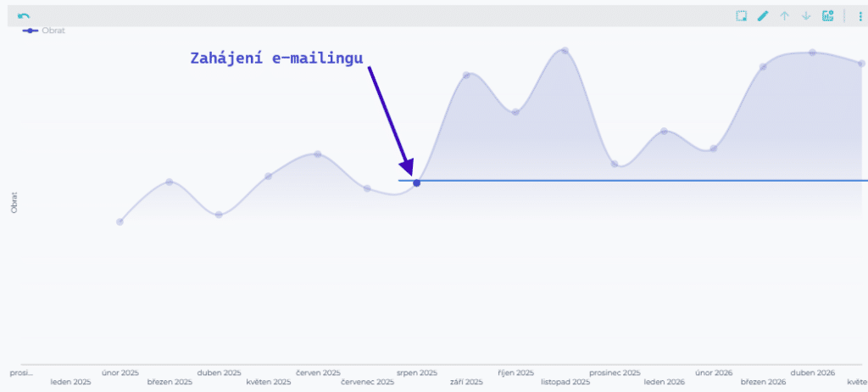Click the listopad 2025 peak data point
The image size is (868, 392).
pyautogui.click(x=565, y=51)
